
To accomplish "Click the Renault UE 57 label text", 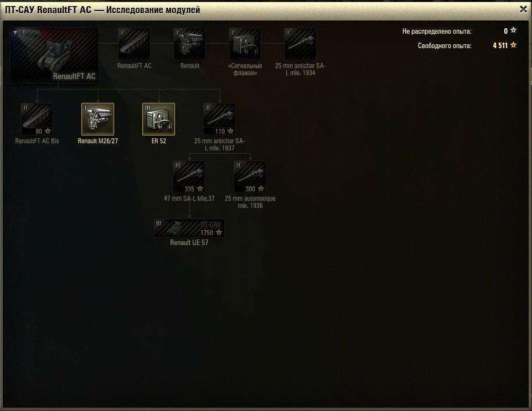I will pos(189,242).
